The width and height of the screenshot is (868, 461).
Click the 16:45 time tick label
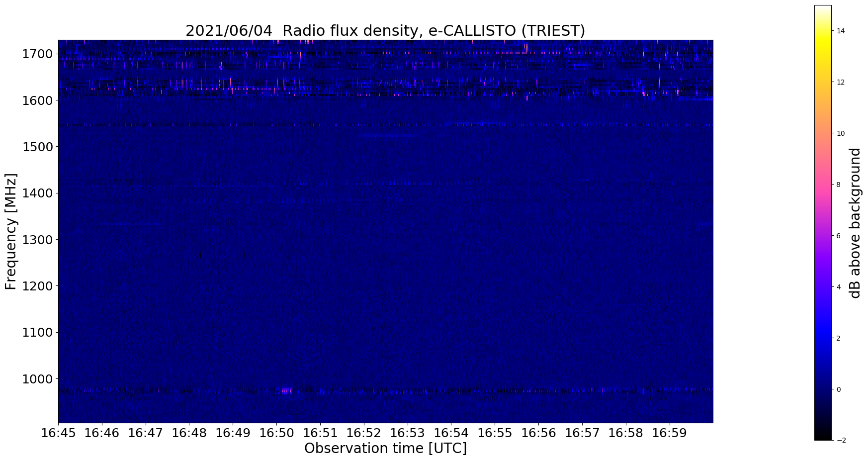click(58, 433)
